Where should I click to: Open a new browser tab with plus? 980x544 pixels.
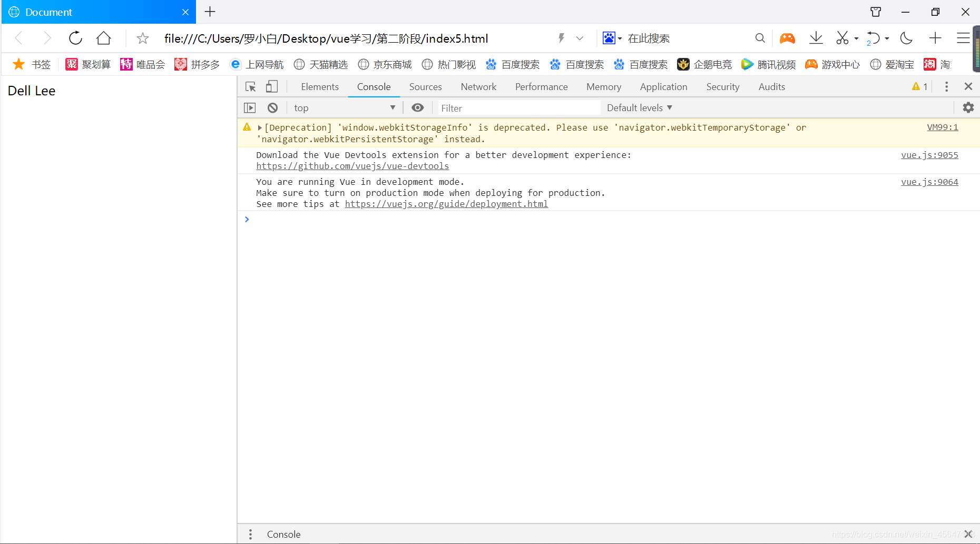coord(210,12)
